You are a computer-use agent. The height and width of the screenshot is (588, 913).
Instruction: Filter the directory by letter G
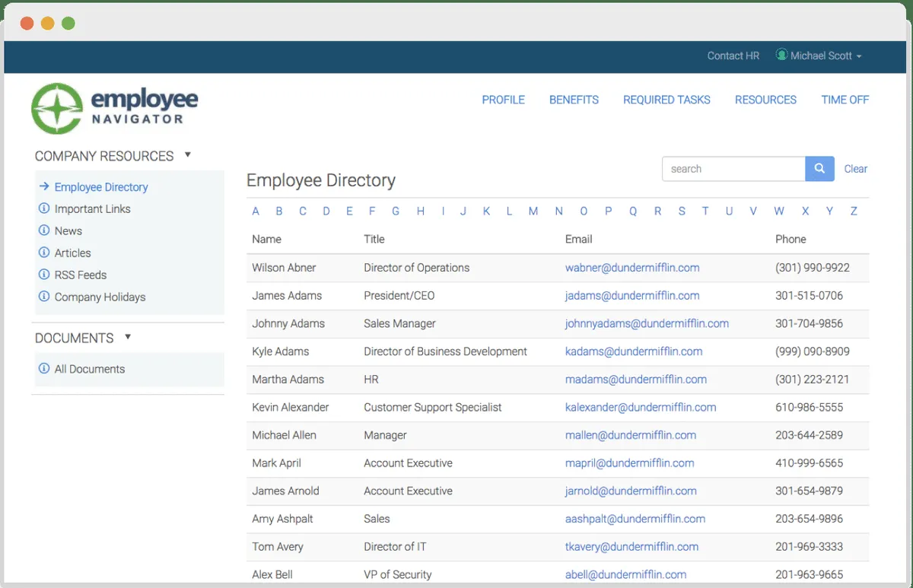point(396,211)
